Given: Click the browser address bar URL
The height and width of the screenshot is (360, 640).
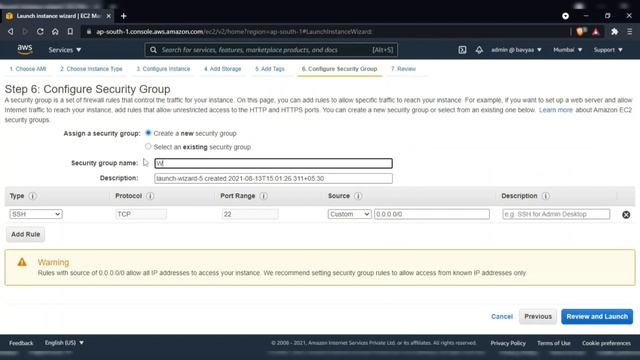Looking at the screenshot, I should (x=234, y=31).
